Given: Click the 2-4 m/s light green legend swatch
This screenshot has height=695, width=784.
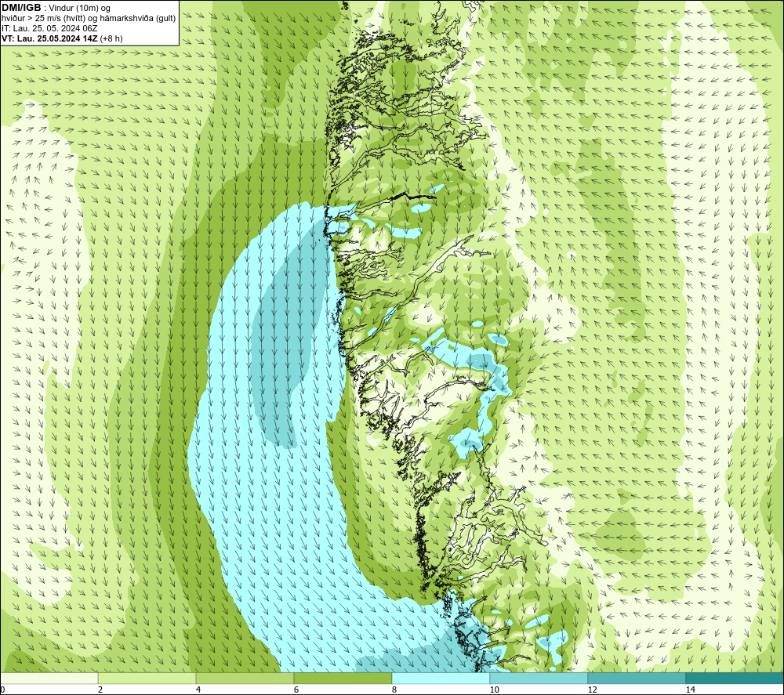Looking at the screenshot, I should coord(147,679).
